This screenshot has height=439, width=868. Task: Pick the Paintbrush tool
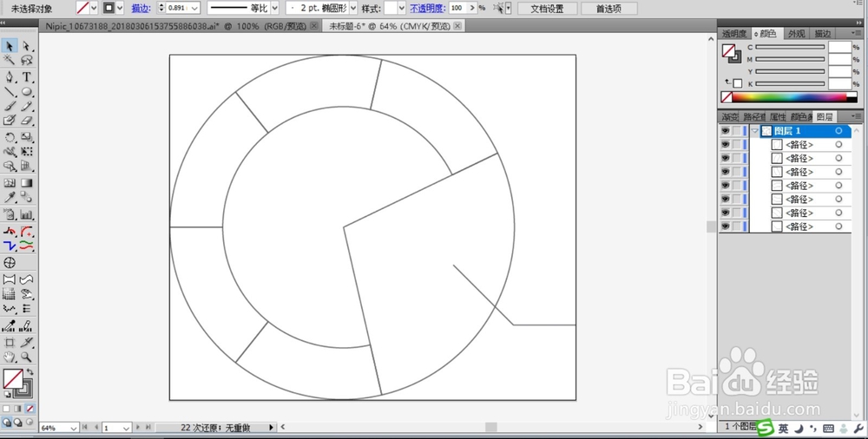tap(10, 106)
